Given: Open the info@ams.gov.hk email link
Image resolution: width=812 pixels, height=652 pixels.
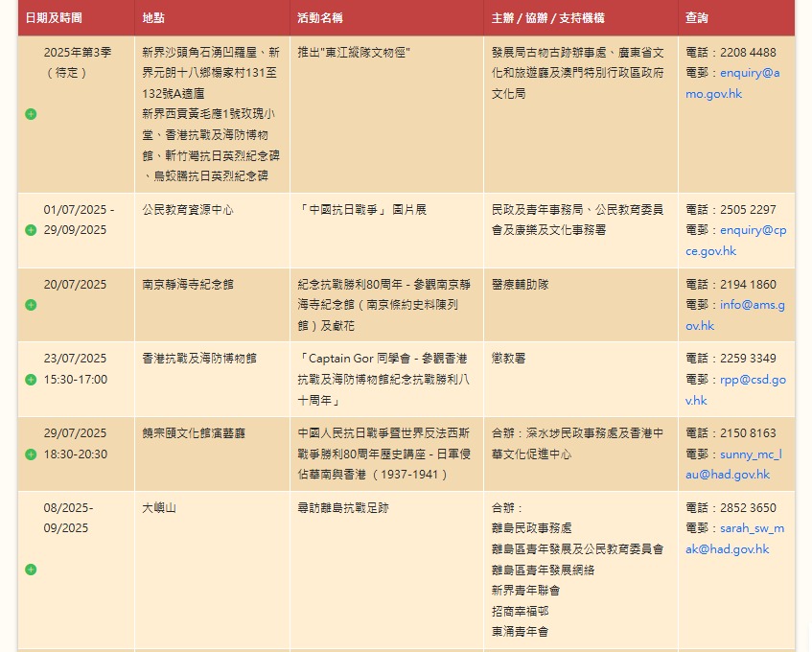Looking at the screenshot, I should click(x=735, y=314).
